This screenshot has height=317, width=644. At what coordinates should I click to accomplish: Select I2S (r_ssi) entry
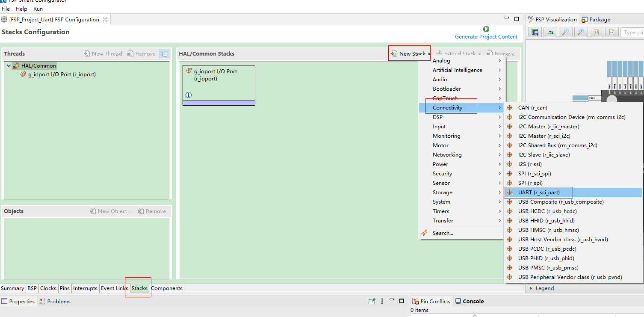pos(573,164)
